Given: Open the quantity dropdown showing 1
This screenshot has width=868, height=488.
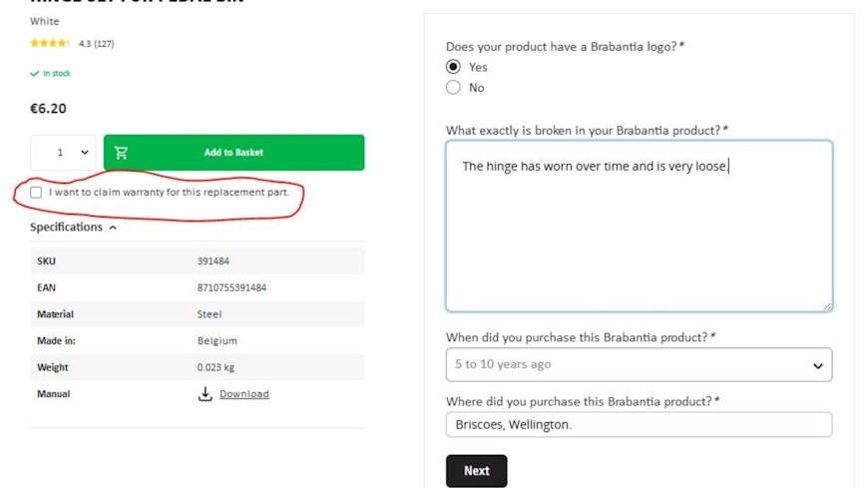Looking at the screenshot, I should (x=63, y=153).
